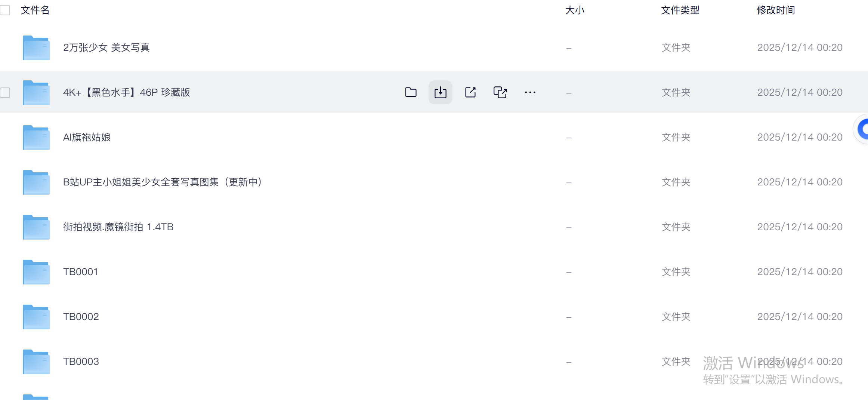Click the folder icon button in the highlighted row
Image resolution: width=868 pixels, height=400 pixels.
click(x=411, y=92)
